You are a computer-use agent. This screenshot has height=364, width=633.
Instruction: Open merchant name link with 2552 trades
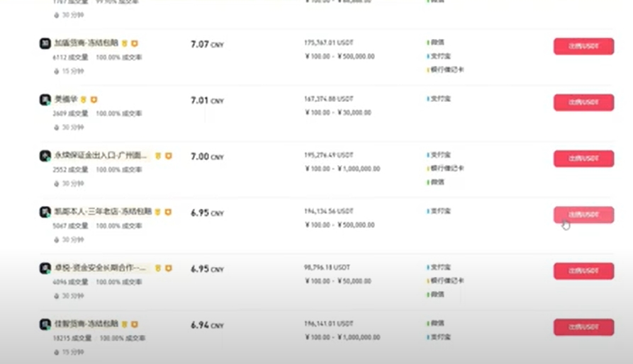click(101, 156)
